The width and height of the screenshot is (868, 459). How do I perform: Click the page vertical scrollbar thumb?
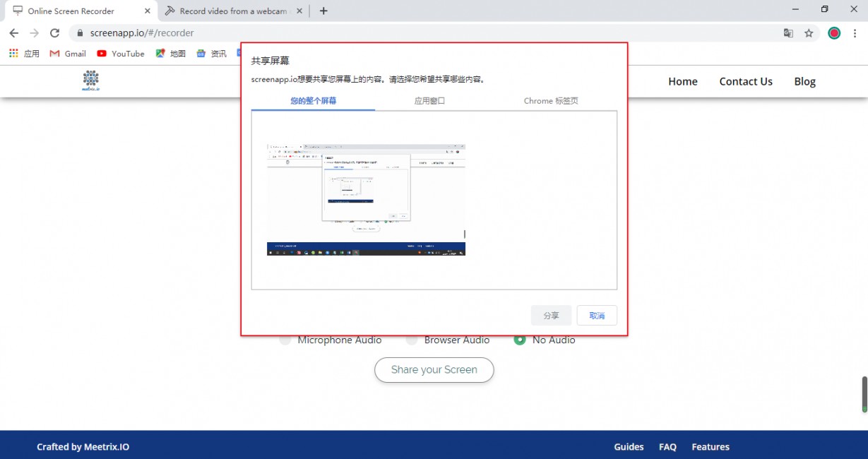point(863,393)
